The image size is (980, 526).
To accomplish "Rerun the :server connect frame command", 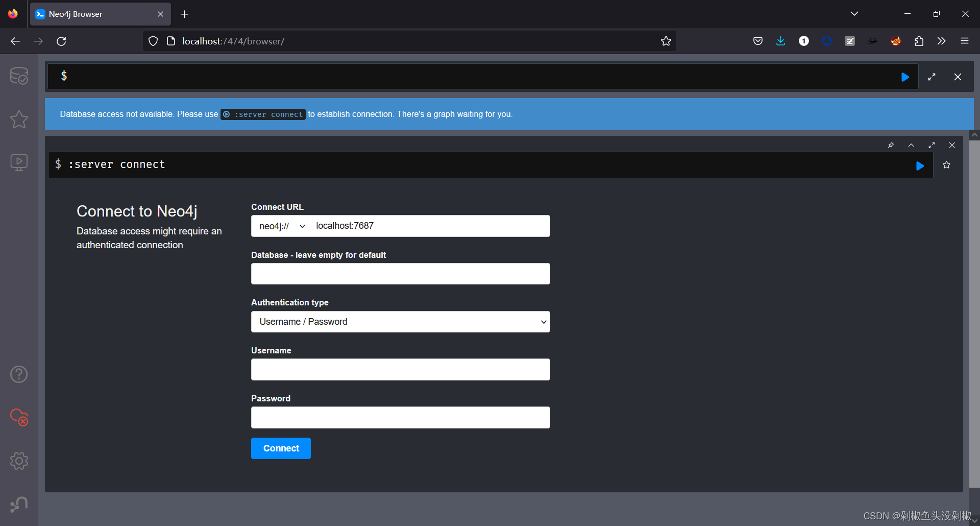I will (x=920, y=166).
